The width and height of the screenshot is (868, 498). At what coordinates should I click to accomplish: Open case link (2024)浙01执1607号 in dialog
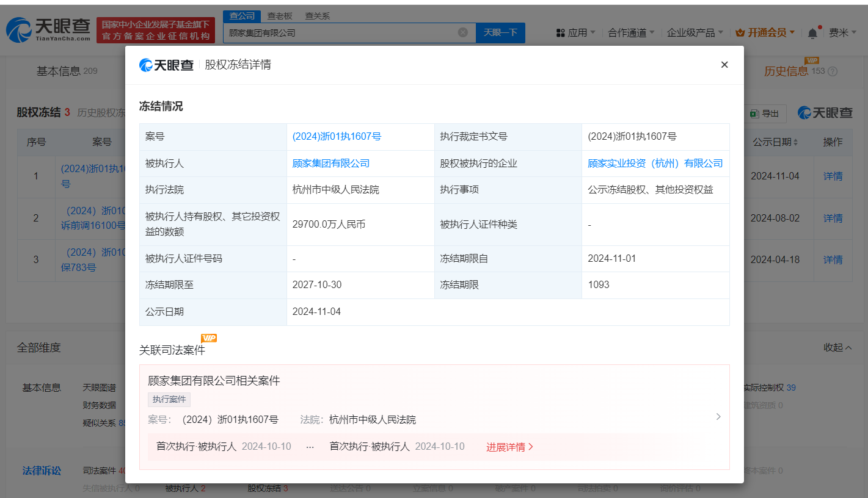pos(337,137)
